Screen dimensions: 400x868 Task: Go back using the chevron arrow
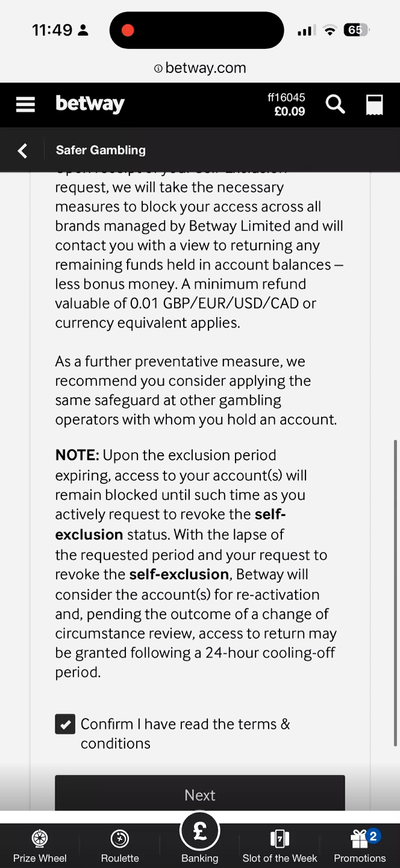click(x=22, y=150)
